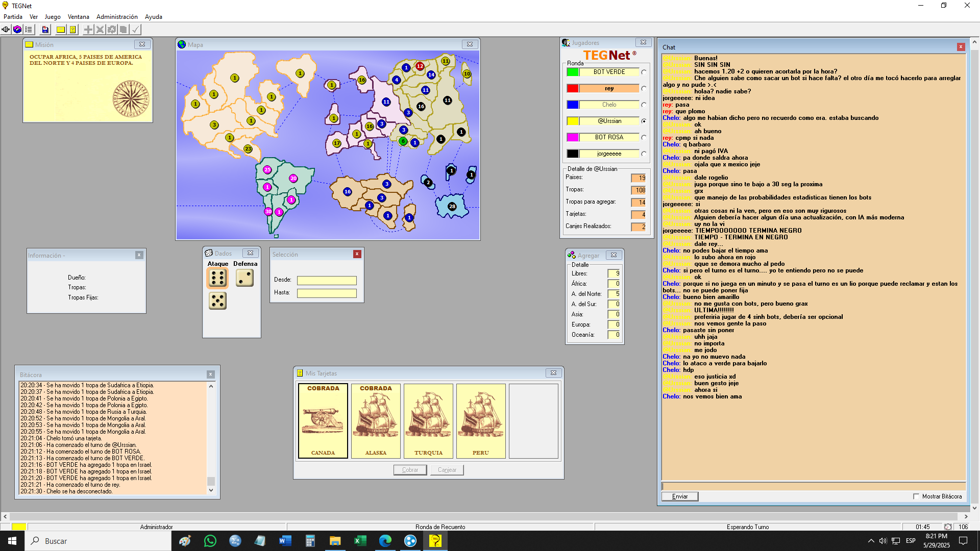Select the ALASKA ship card
980x551 pixels.
(x=376, y=421)
